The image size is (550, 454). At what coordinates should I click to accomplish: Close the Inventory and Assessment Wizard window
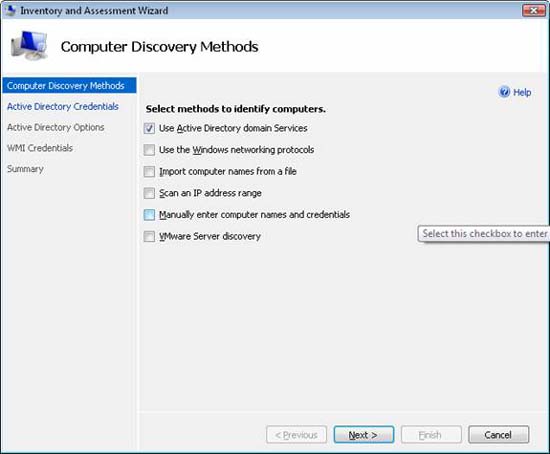pos(534,11)
